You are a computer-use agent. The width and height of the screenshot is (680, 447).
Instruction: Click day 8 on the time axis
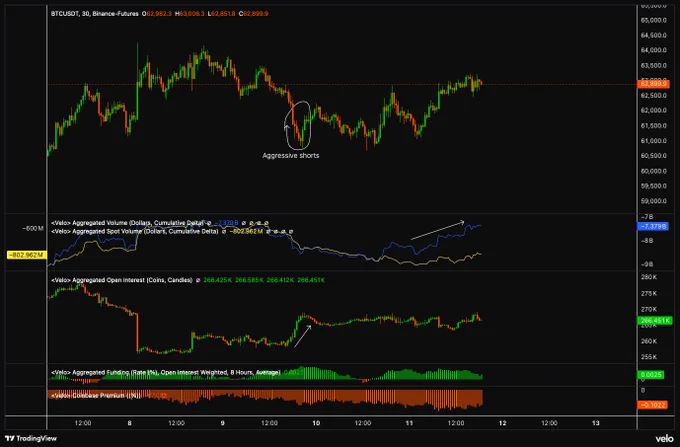point(129,423)
